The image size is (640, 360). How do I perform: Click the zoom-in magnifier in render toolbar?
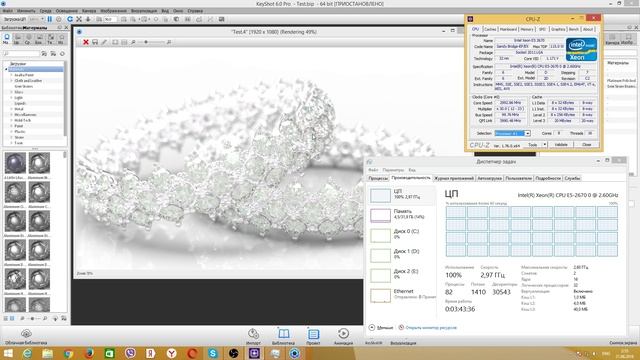click(x=169, y=42)
